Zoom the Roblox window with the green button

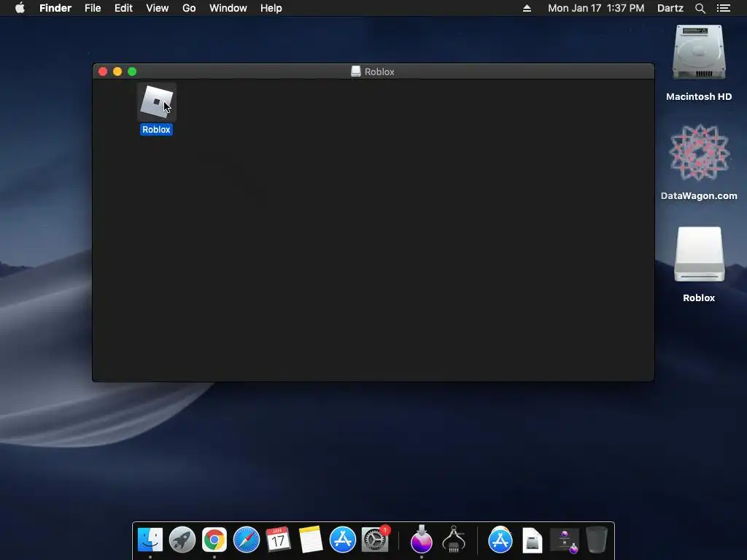133,71
